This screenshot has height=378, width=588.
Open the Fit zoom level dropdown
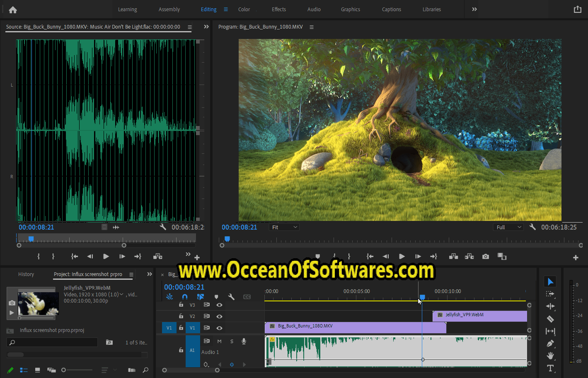284,227
